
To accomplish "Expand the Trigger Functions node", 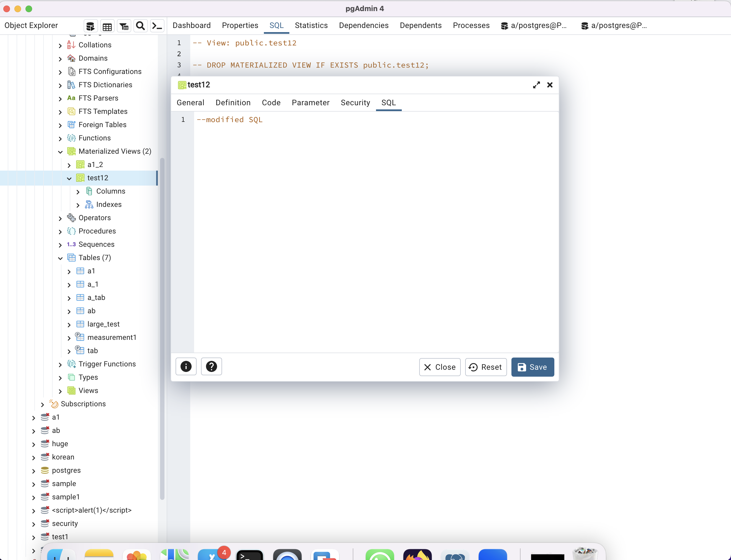I will 60,364.
